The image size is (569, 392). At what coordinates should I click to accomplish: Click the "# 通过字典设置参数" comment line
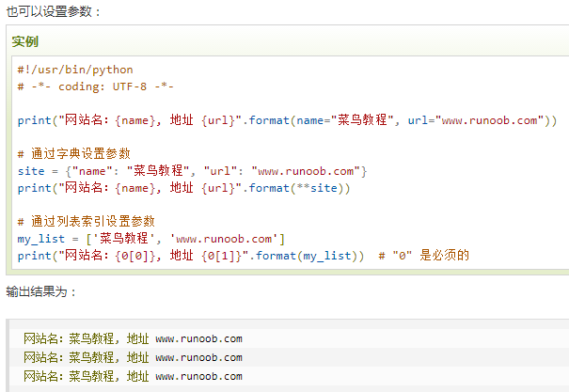pyautogui.click(x=74, y=154)
